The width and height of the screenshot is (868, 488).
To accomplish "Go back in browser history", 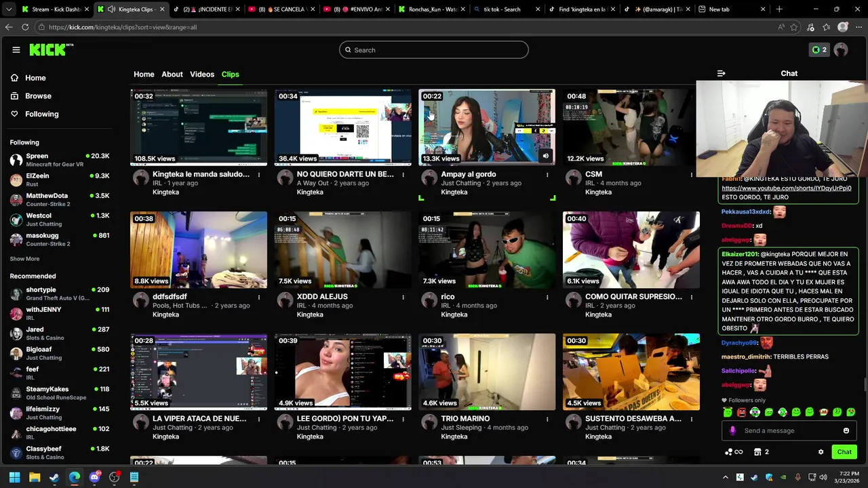I will 9,27.
